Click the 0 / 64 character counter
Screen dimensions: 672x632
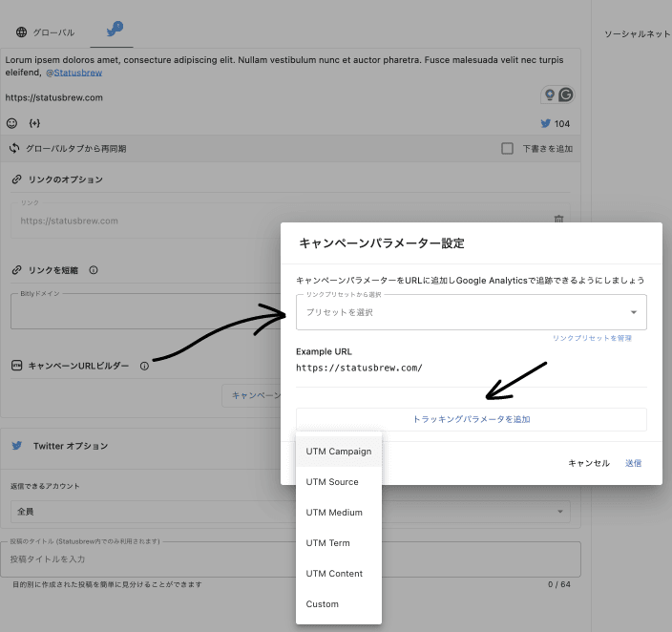pyautogui.click(x=558, y=584)
